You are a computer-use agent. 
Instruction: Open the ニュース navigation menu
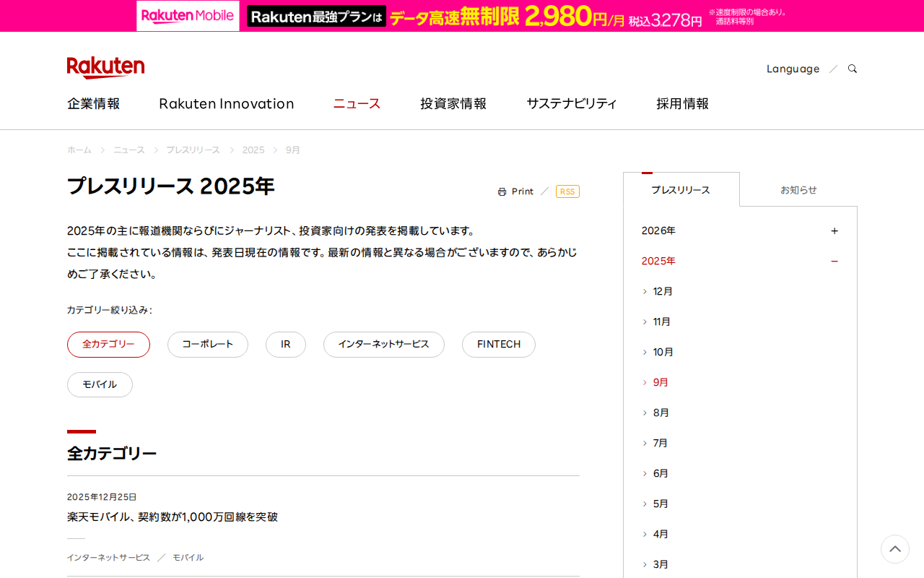356,103
